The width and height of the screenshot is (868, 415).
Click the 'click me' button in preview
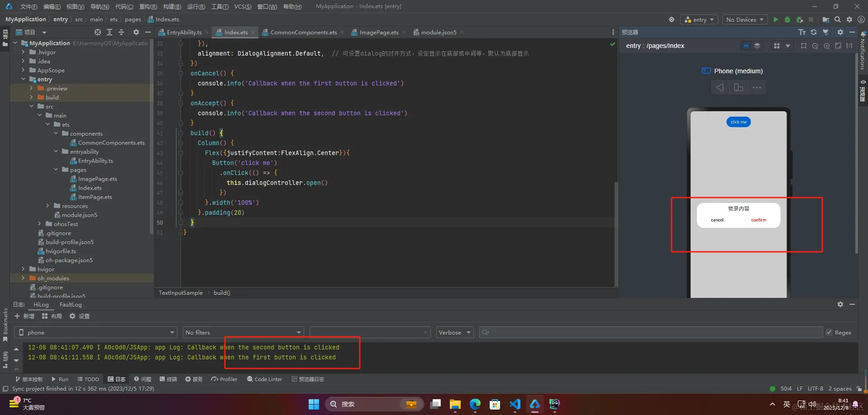[739, 122]
